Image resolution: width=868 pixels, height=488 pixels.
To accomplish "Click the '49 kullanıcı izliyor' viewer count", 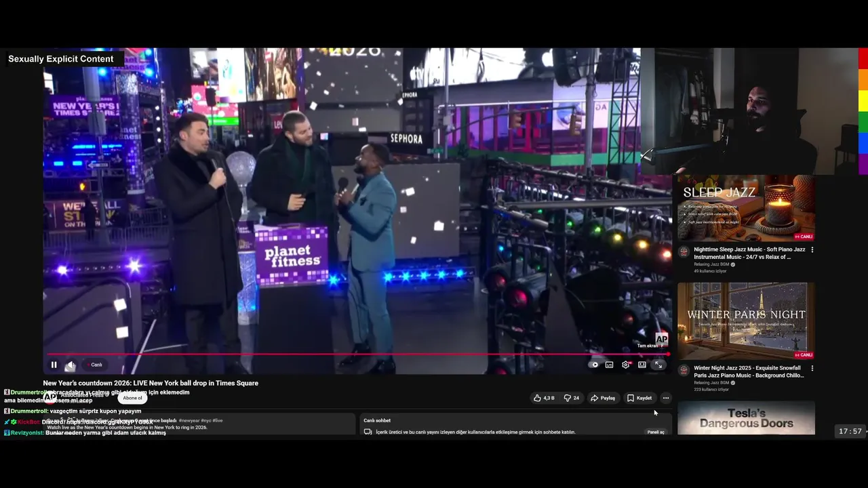I will pos(710,271).
